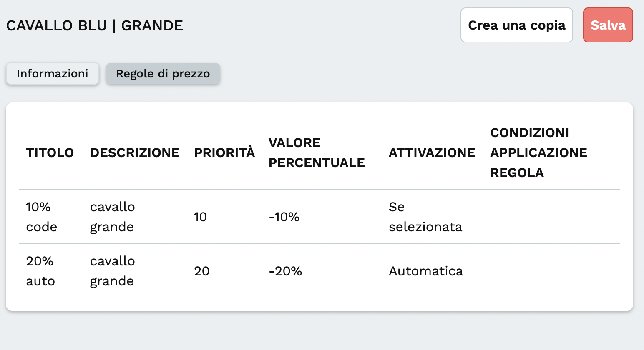Click the CONDIZIONI APPLICAZIONE REGOLA header
This screenshot has height=350, width=644.
[538, 152]
